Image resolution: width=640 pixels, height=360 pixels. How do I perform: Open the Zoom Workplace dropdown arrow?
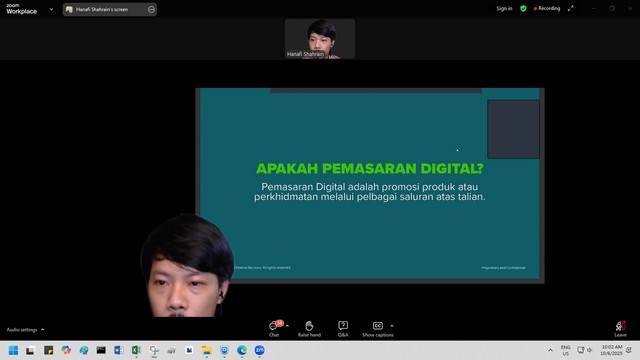[51, 9]
